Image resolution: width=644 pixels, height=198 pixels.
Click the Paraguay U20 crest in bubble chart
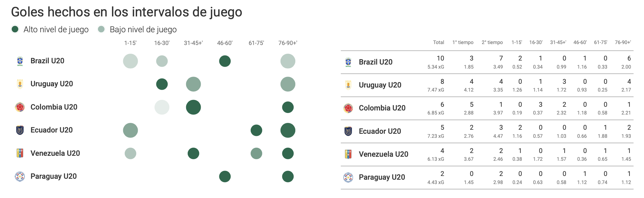20,177
